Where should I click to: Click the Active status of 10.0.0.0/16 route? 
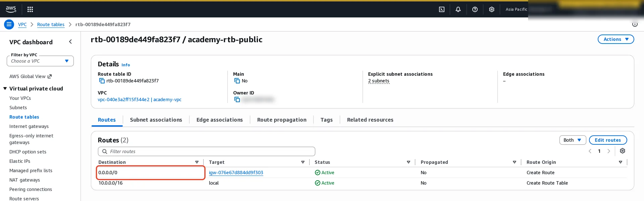click(324, 183)
